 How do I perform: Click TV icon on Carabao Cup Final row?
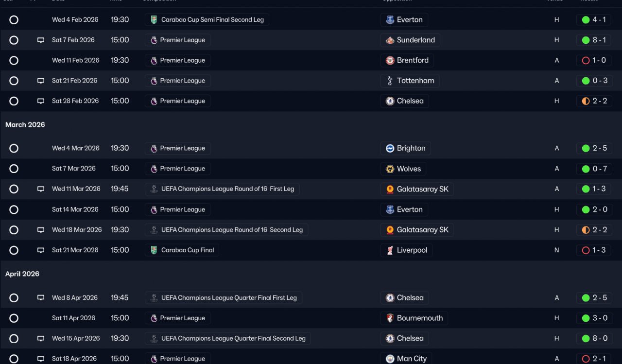pos(41,250)
